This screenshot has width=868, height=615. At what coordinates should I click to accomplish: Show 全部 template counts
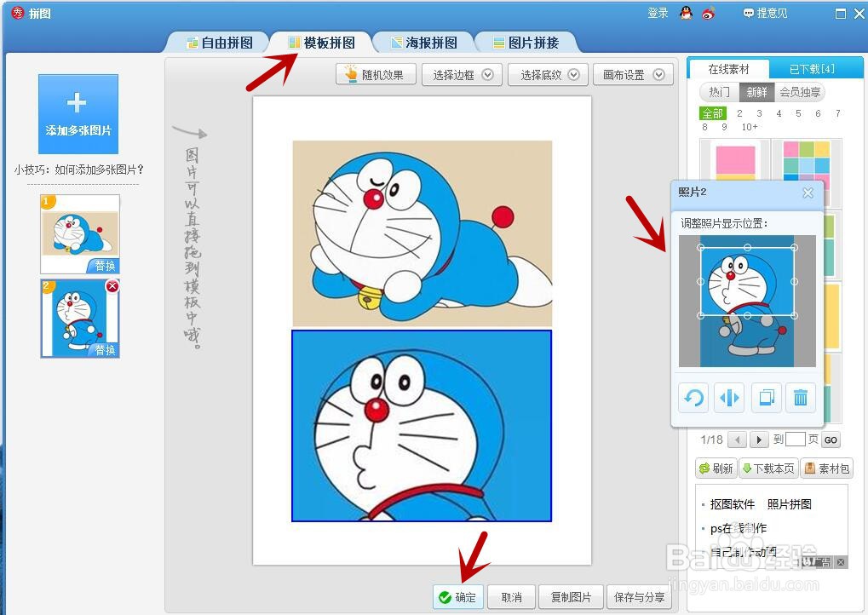712,113
